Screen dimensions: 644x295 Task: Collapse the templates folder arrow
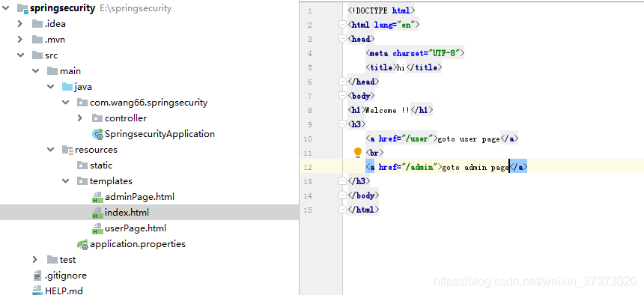[x=66, y=181]
